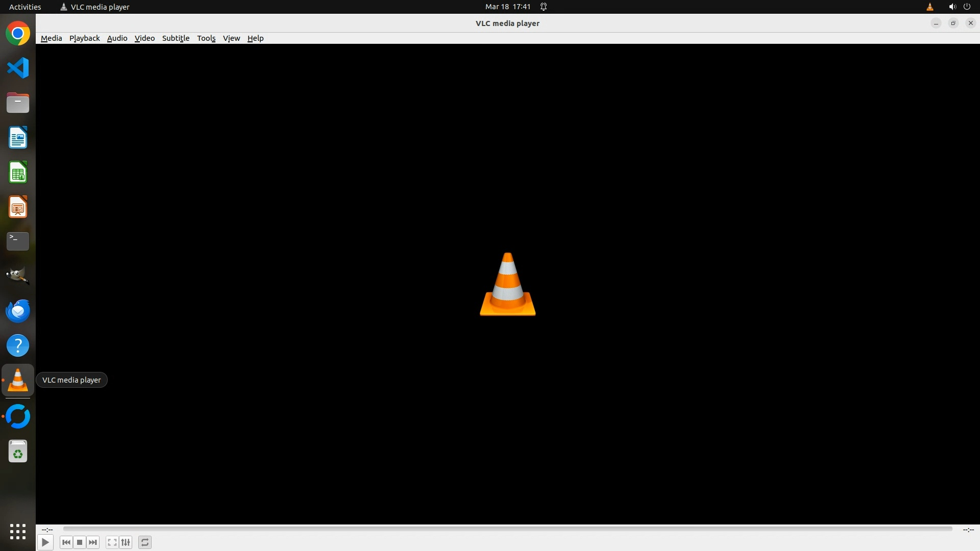Expand the Video menu
Image resolution: width=980 pixels, height=551 pixels.
144,38
